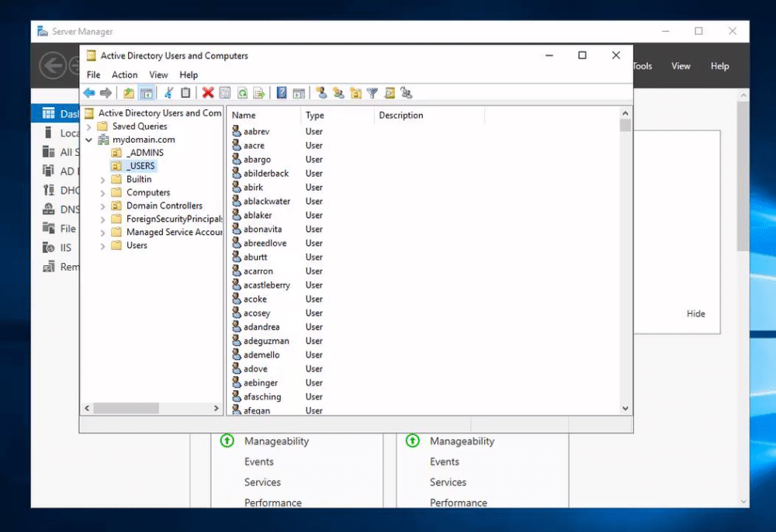Screen dimensions: 776x532
Task: Create a new user with toolbar icon
Action: (321, 93)
